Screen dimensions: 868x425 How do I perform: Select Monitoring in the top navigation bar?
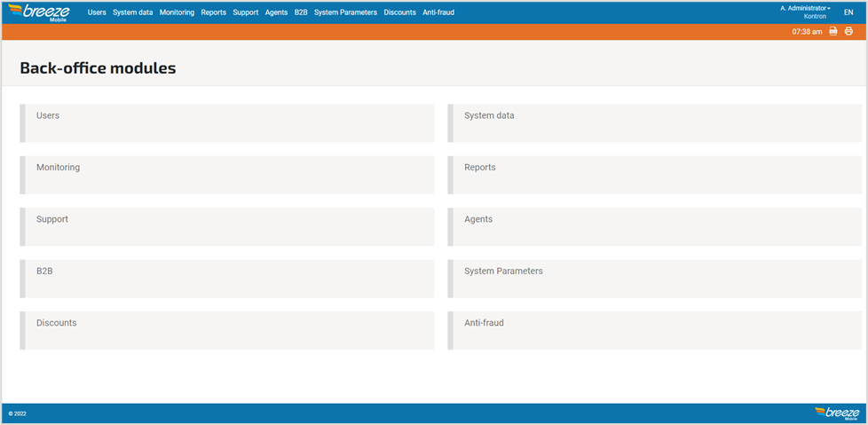[177, 12]
